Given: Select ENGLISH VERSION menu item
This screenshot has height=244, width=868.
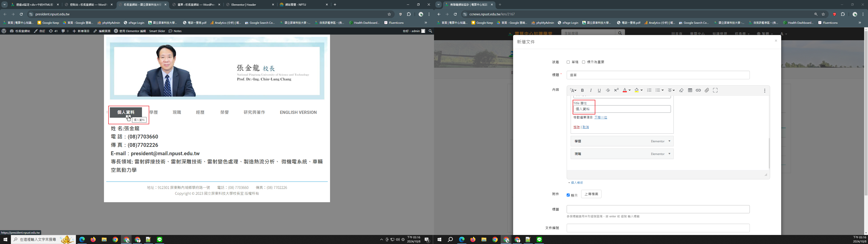Looking at the screenshot, I should [298, 113].
